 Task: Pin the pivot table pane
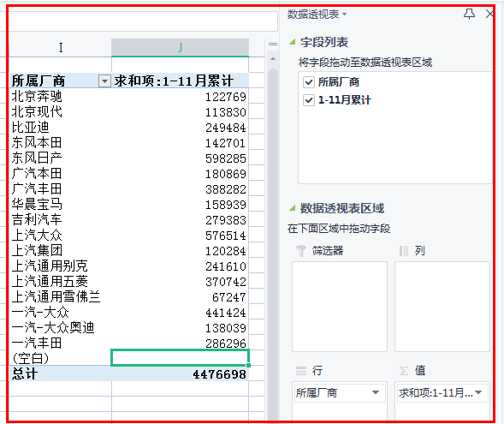click(469, 14)
